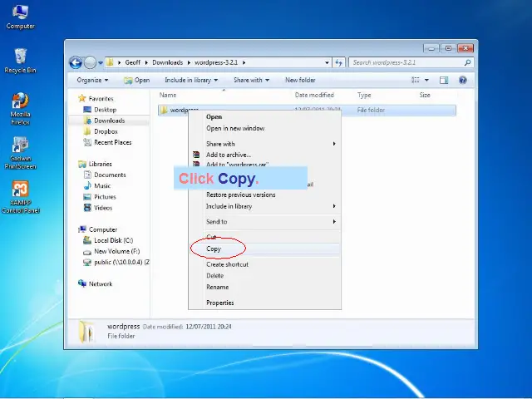Open Share with toolbar dropdown
Viewport: 532px width, 399px height.
click(x=251, y=80)
